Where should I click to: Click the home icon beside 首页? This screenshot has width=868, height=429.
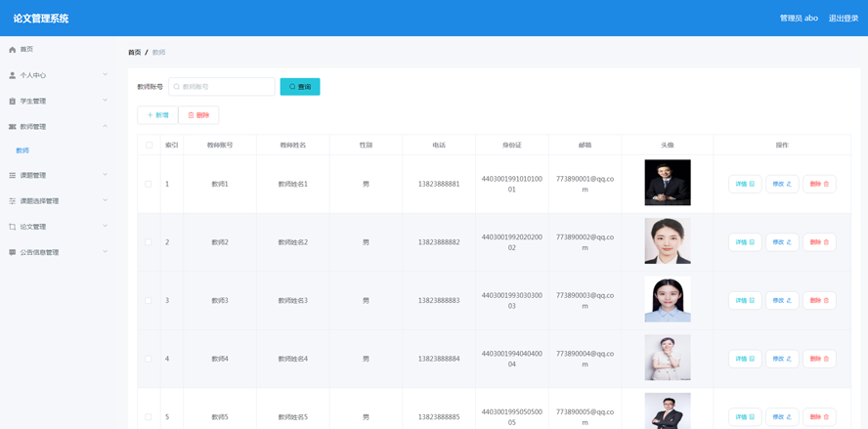[x=13, y=50]
